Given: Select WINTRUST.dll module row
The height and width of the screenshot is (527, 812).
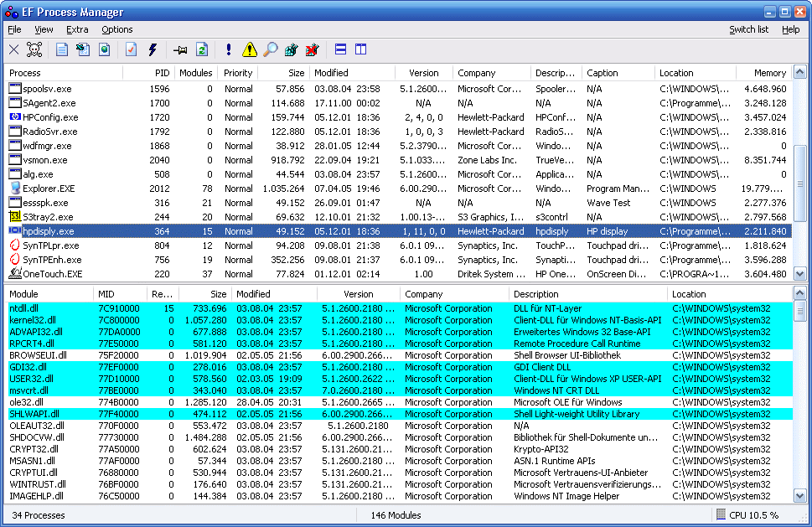Looking at the screenshot, I should 399,484.
